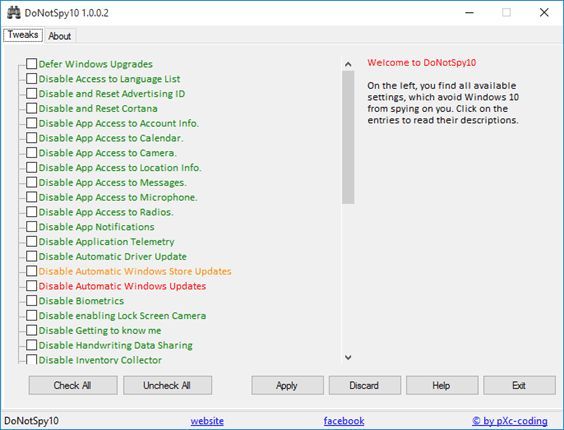564x430 pixels.
Task: Minimize the DoNotSpy10 window
Action: pyautogui.click(x=469, y=13)
